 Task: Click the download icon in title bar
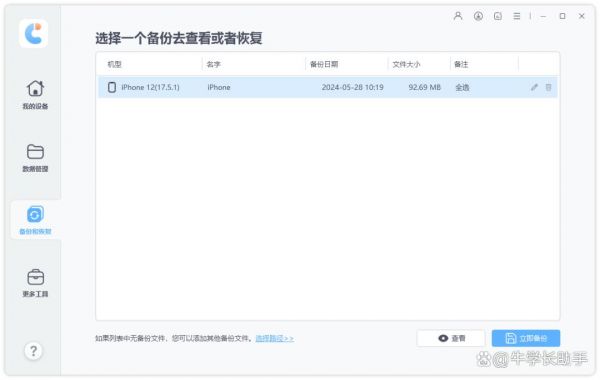point(478,16)
